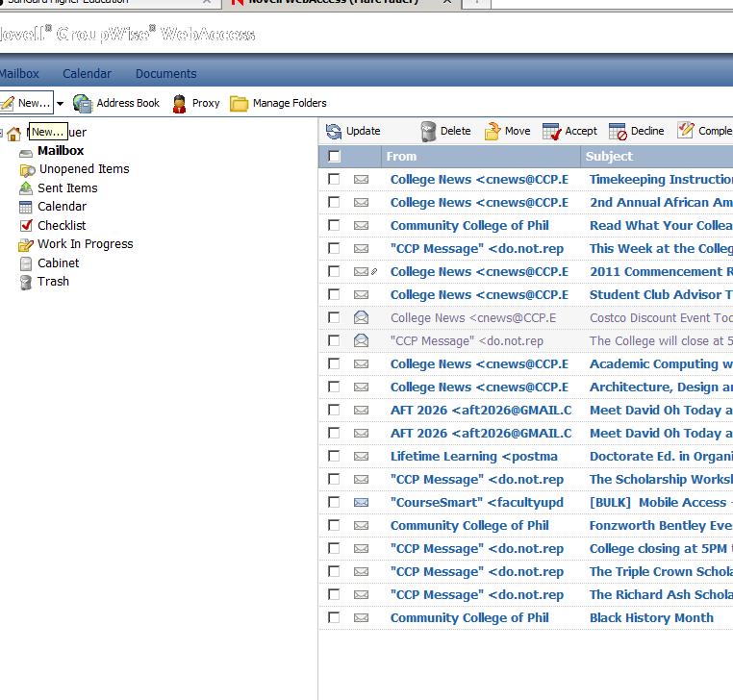Open Academic Computing subject link

(x=661, y=363)
